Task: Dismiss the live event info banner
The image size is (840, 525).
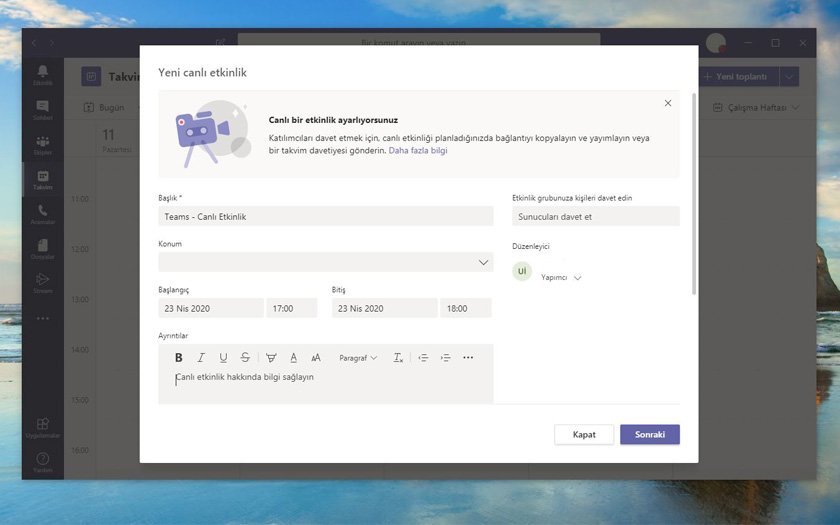Action: pyautogui.click(x=668, y=103)
